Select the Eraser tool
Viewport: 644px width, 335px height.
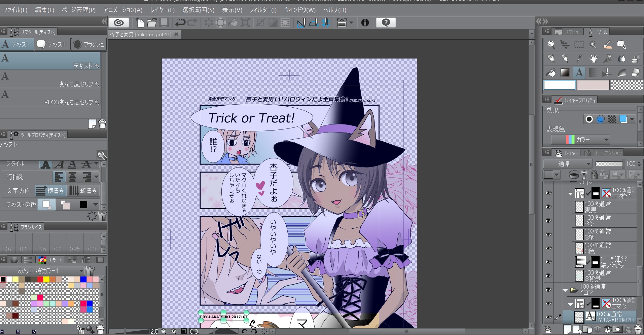click(x=636, y=73)
